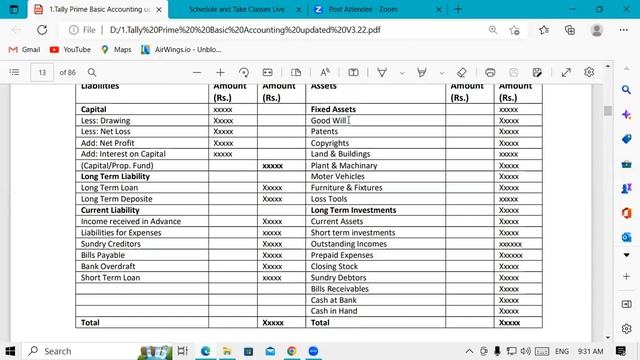Image resolution: width=640 pixels, height=360 pixels.
Task: Select the Erase tool
Action: point(462,72)
